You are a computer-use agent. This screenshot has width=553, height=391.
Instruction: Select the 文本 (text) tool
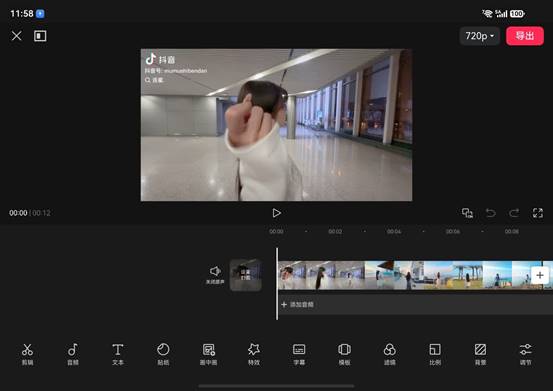(118, 354)
